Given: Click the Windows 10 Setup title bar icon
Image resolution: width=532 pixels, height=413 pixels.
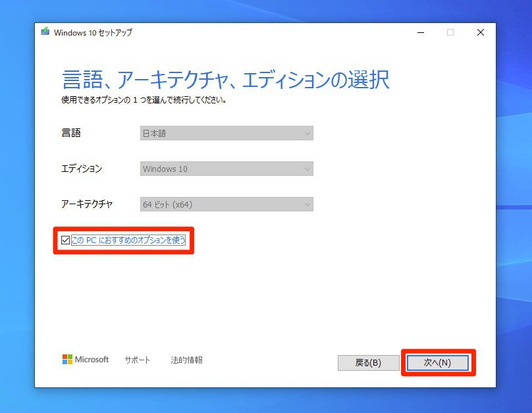Looking at the screenshot, I should coord(45,32).
